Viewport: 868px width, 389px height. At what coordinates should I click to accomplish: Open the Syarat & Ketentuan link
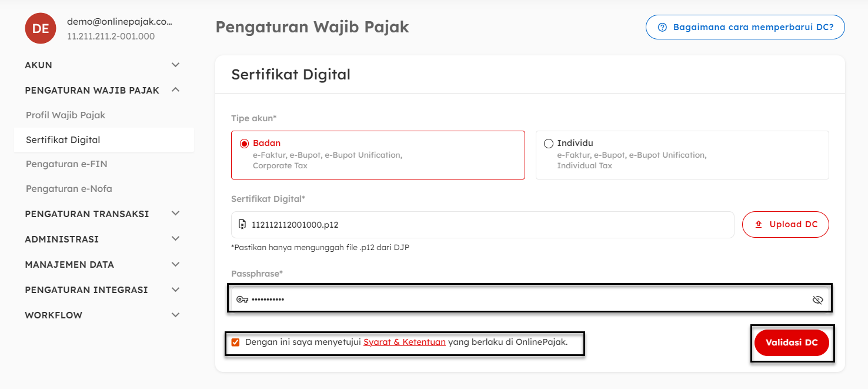[x=404, y=342]
